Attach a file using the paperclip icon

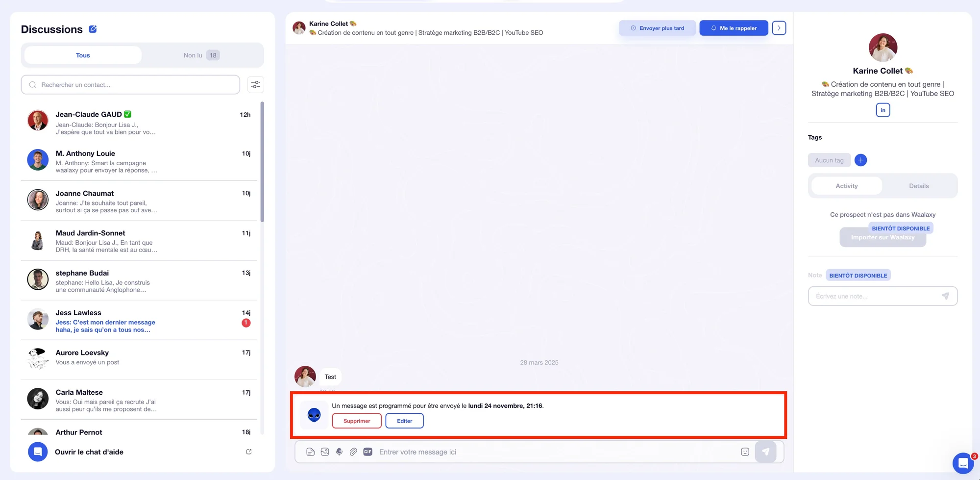tap(353, 452)
